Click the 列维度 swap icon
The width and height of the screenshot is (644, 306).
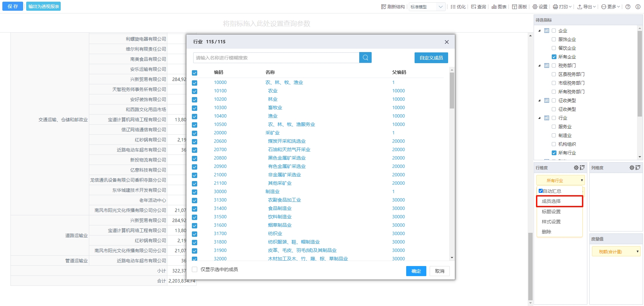(638, 168)
